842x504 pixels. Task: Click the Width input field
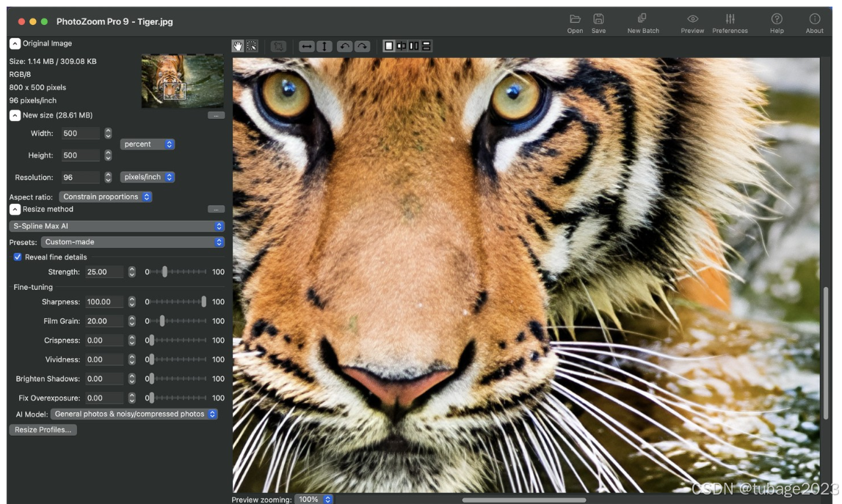coord(80,134)
